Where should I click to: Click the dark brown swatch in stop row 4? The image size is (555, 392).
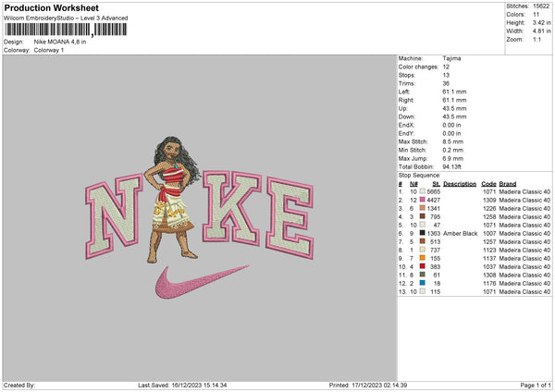click(x=423, y=216)
